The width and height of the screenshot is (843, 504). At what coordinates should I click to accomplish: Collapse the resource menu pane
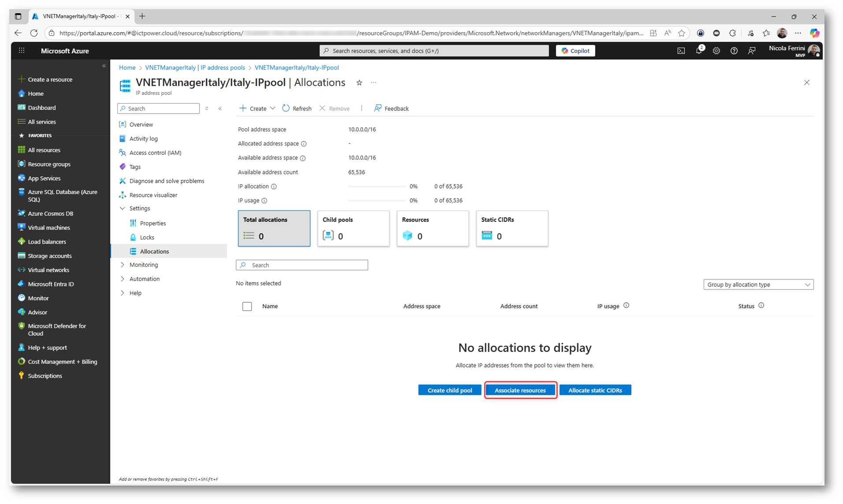point(220,108)
